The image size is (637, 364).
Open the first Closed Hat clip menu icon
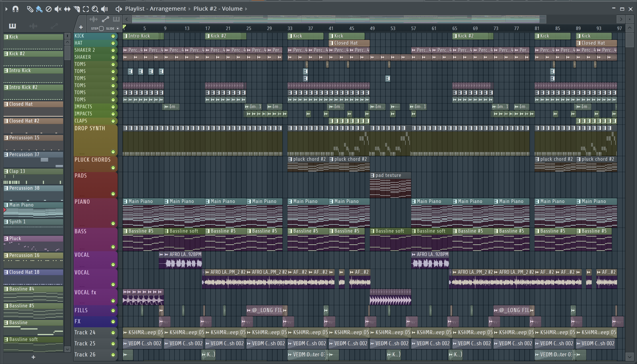click(x=331, y=43)
